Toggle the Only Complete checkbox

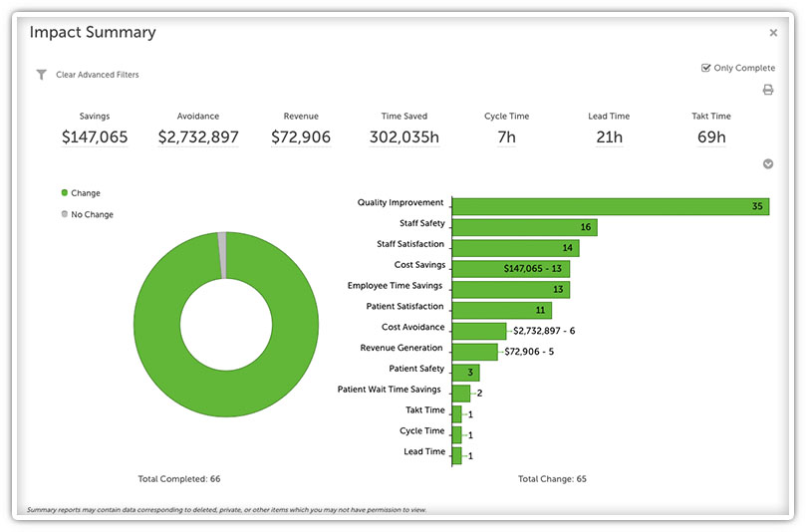pyautogui.click(x=705, y=68)
